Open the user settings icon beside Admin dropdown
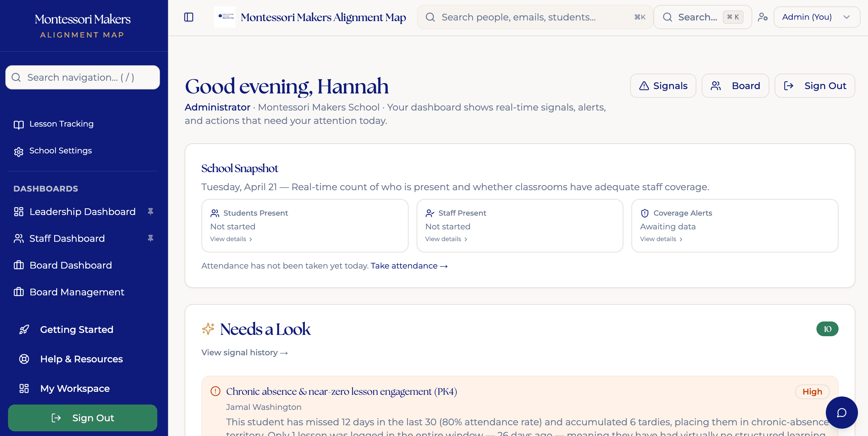This screenshot has width=868, height=436. pyautogui.click(x=763, y=17)
